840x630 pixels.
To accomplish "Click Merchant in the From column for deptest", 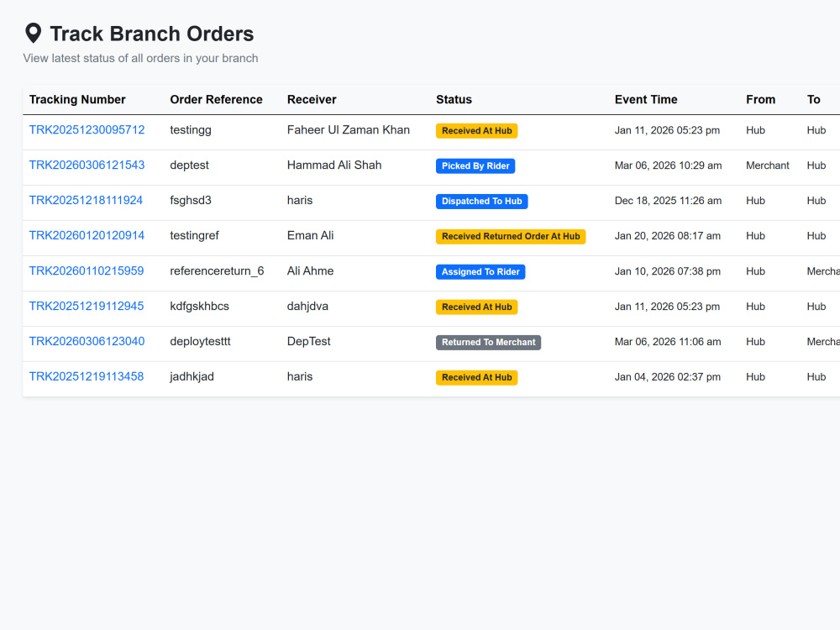I will pos(768,165).
